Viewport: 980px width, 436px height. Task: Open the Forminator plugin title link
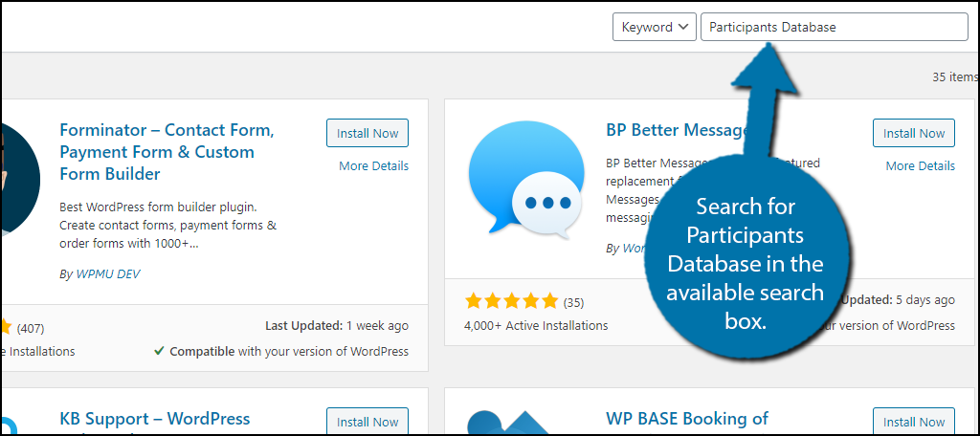pyautogui.click(x=167, y=152)
